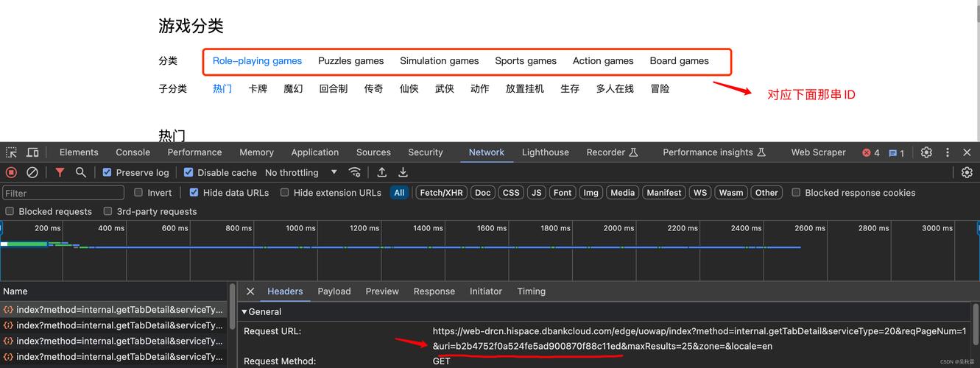Filter requests by Manifest type

click(x=664, y=193)
